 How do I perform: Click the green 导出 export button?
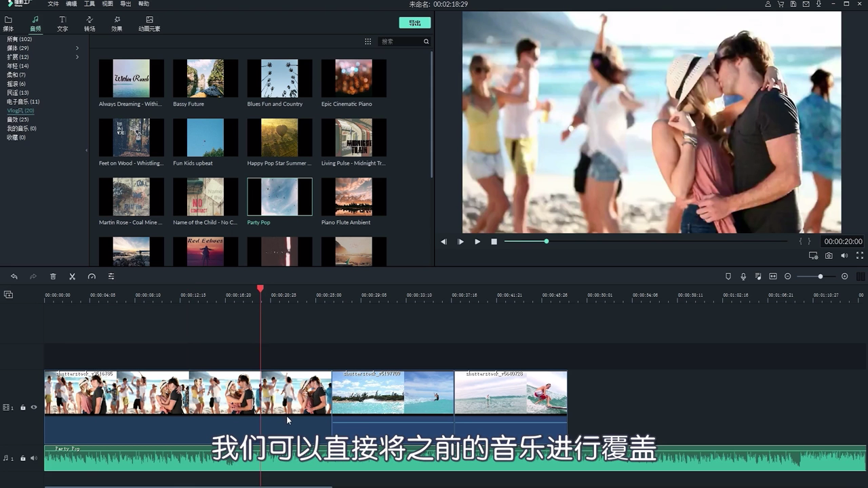(x=414, y=22)
